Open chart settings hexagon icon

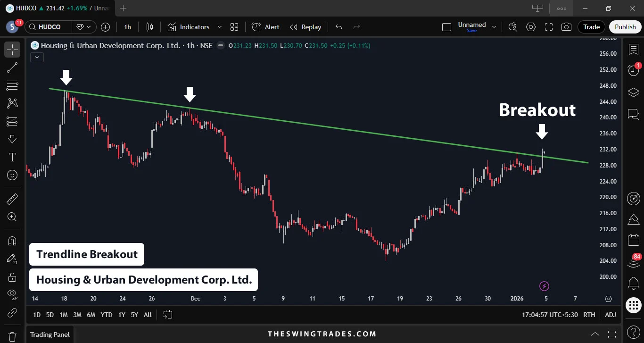(x=531, y=27)
